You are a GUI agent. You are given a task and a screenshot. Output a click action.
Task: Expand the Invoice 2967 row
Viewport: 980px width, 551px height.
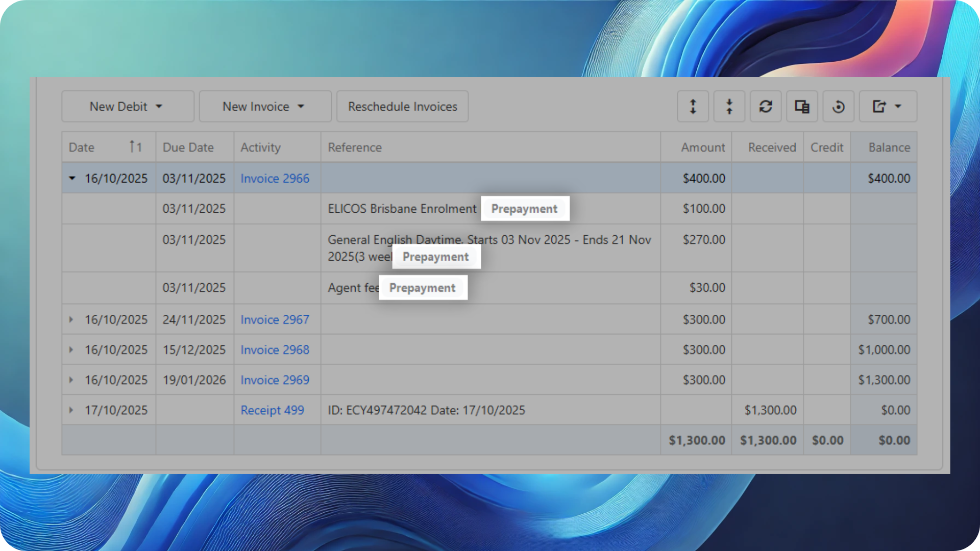(x=71, y=319)
